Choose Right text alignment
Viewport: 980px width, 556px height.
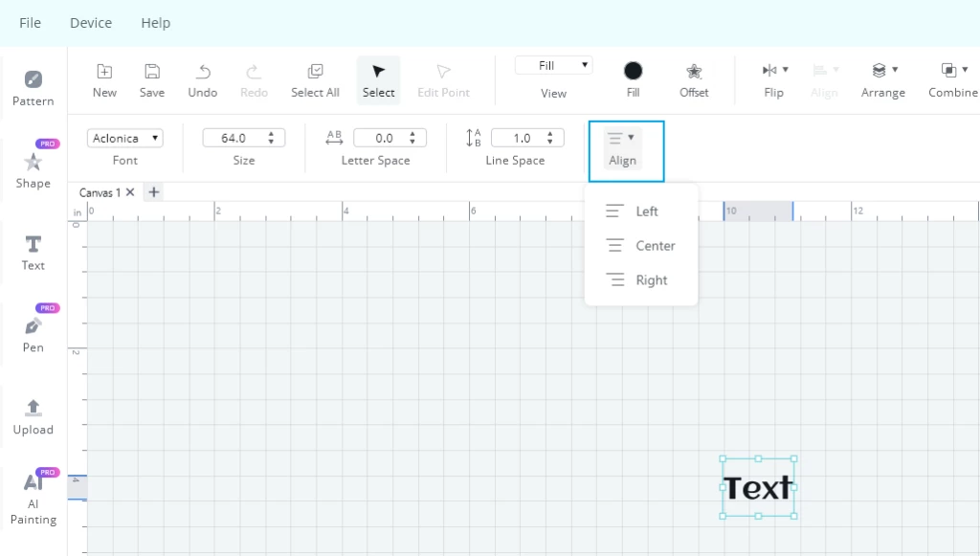click(640, 279)
